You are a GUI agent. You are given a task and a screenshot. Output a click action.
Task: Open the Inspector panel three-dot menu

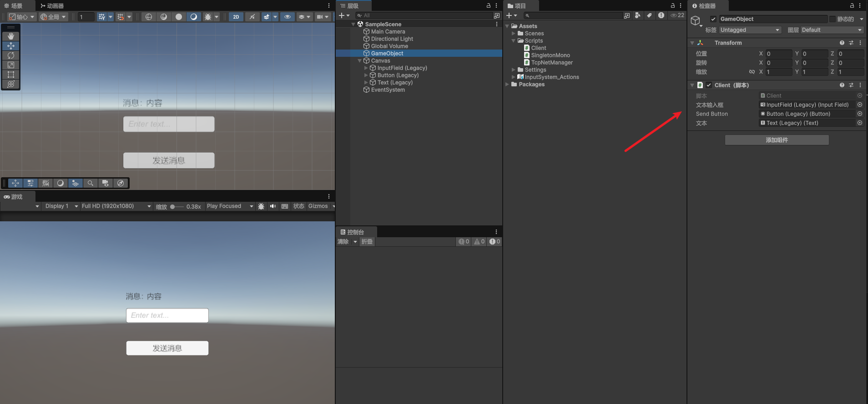[x=860, y=5]
